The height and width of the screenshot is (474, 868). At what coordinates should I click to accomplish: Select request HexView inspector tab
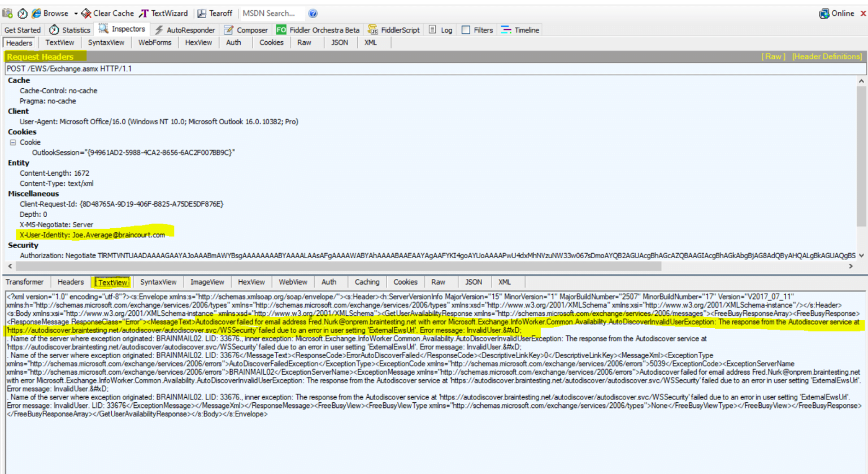(198, 42)
